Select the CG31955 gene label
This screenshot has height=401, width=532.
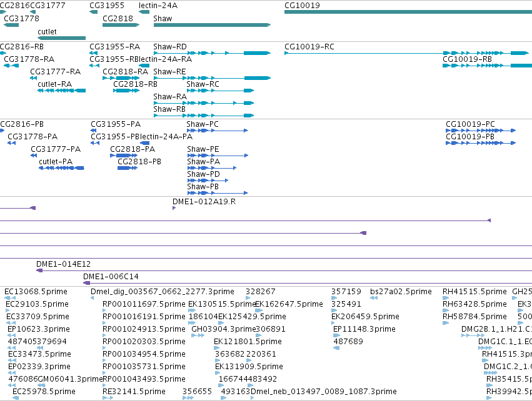107,6
